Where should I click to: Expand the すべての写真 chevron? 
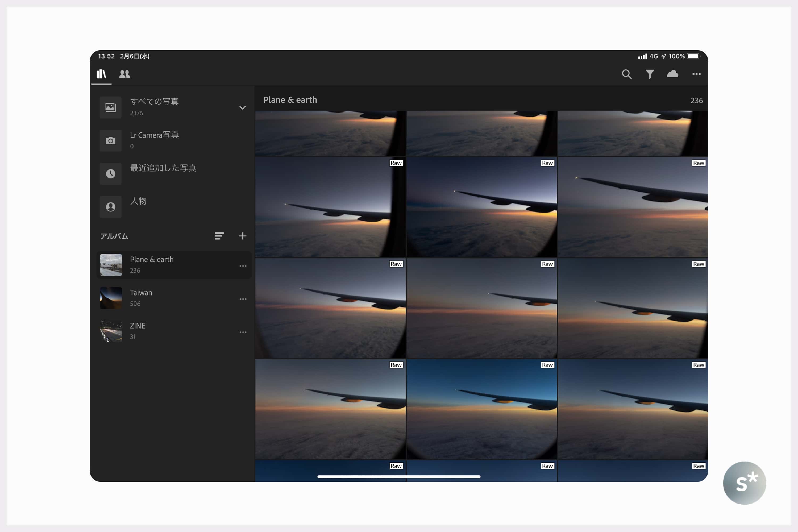(x=242, y=107)
